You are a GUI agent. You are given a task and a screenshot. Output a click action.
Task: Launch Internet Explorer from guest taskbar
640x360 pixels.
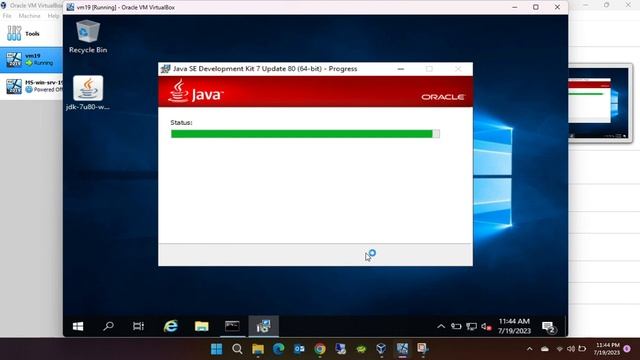point(171,326)
